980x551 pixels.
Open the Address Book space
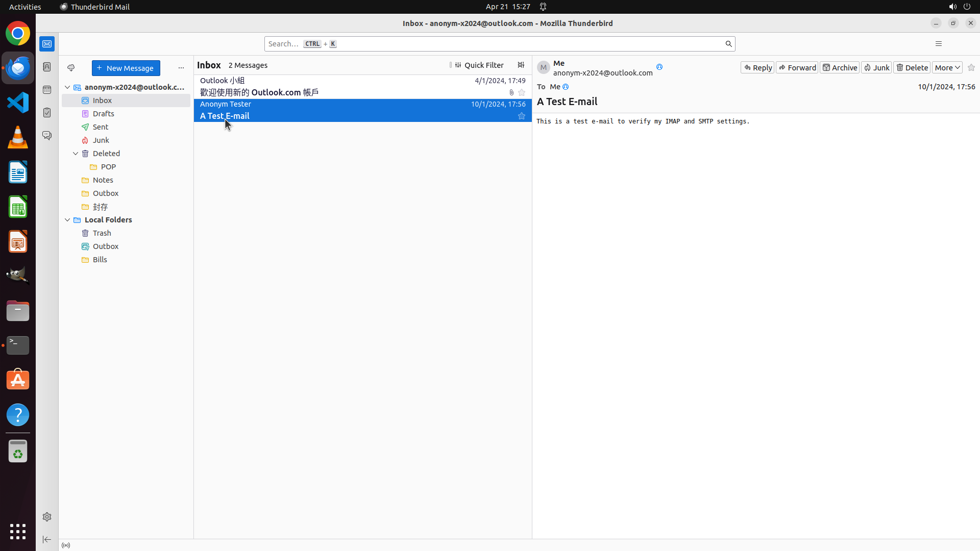pos(47,67)
